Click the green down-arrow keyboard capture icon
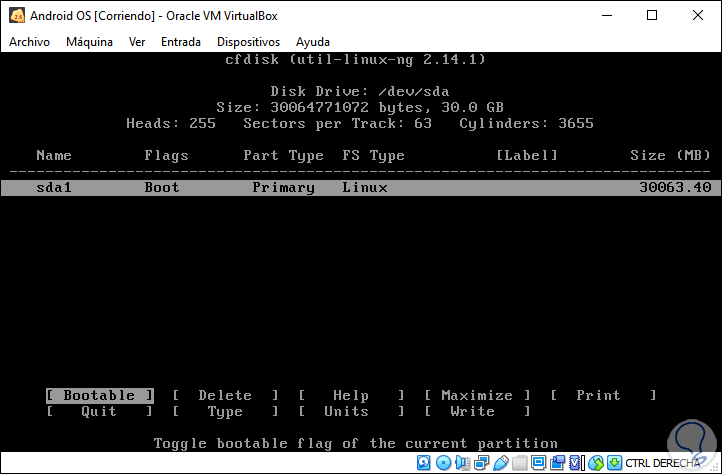This screenshot has height=474, width=722. (x=614, y=462)
